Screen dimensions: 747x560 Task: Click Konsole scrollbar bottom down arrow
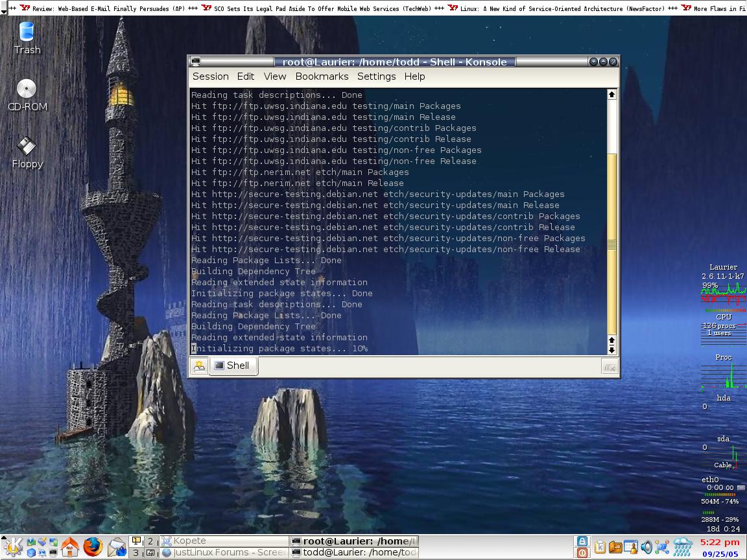pos(611,350)
